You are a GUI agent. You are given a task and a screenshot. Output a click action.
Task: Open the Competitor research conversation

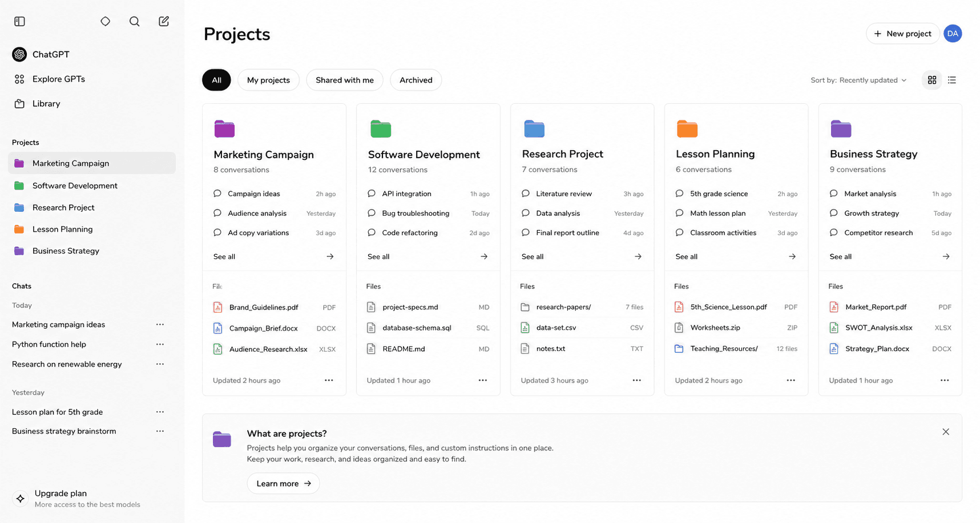click(x=890, y=232)
